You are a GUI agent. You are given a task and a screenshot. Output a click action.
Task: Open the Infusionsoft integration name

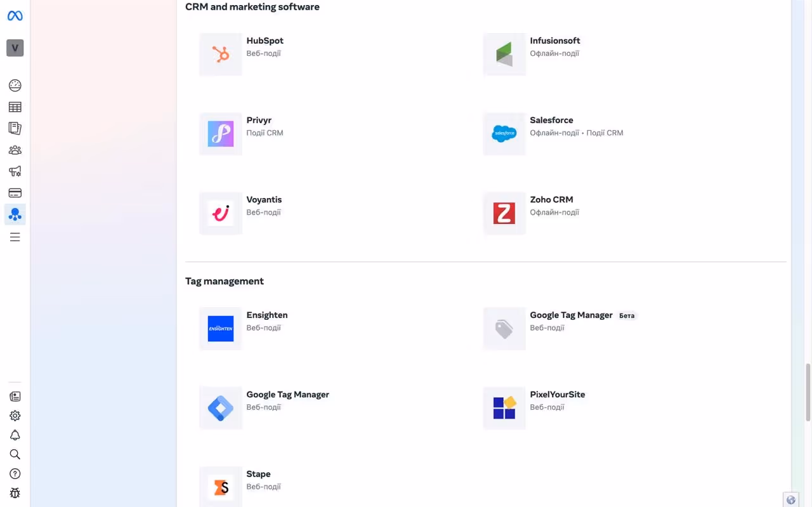[x=555, y=41]
